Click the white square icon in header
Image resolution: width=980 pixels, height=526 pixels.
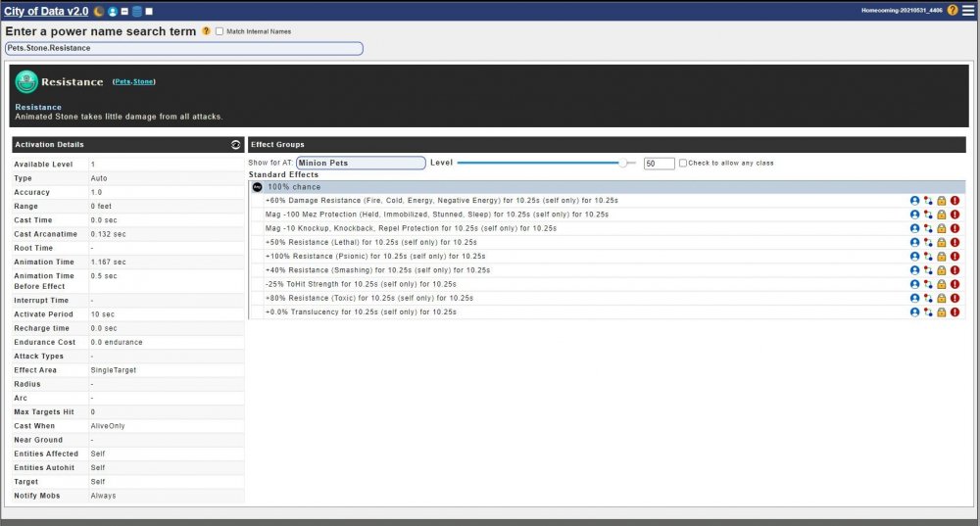[x=148, y=11]
